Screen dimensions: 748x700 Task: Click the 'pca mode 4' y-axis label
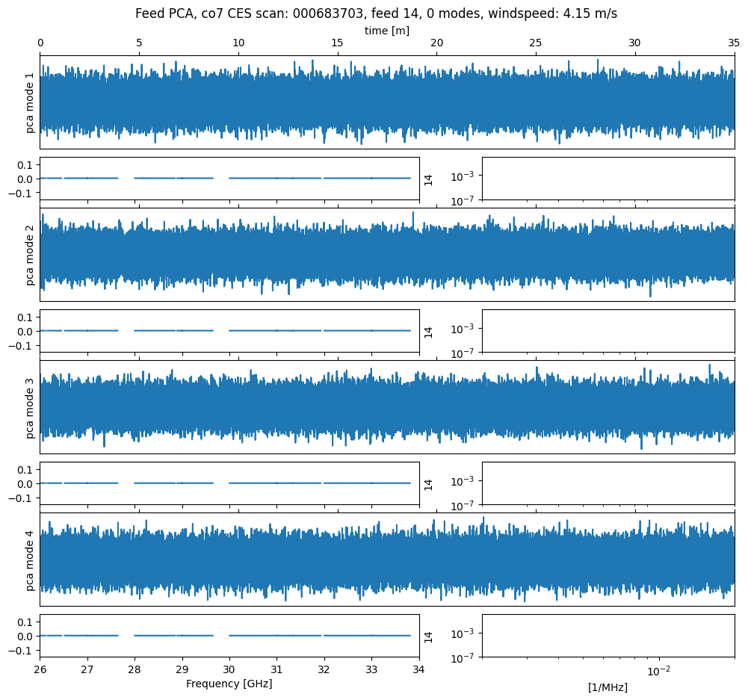(x=31, y=560)
